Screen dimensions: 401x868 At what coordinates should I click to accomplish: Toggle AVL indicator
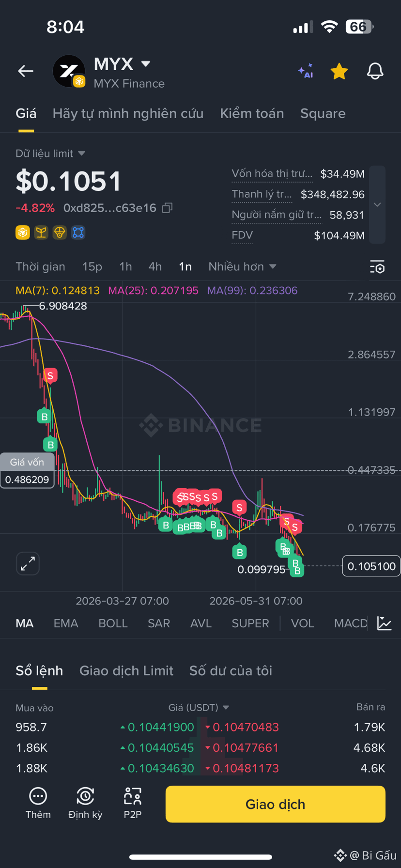pos(201,623)
